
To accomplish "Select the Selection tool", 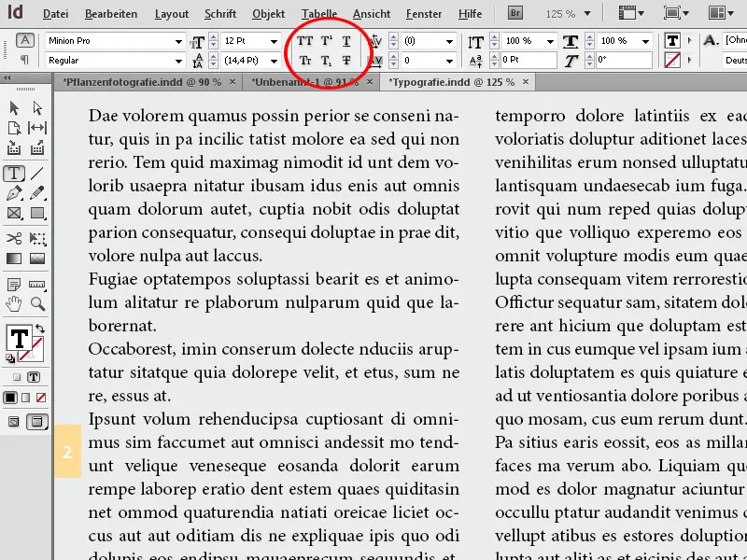I will [x=13, y=108].
